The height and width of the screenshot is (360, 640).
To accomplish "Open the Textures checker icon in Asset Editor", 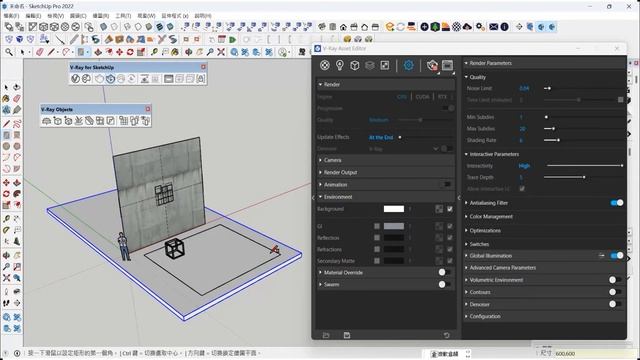I will pyautogui.click(x=384, y=65).
